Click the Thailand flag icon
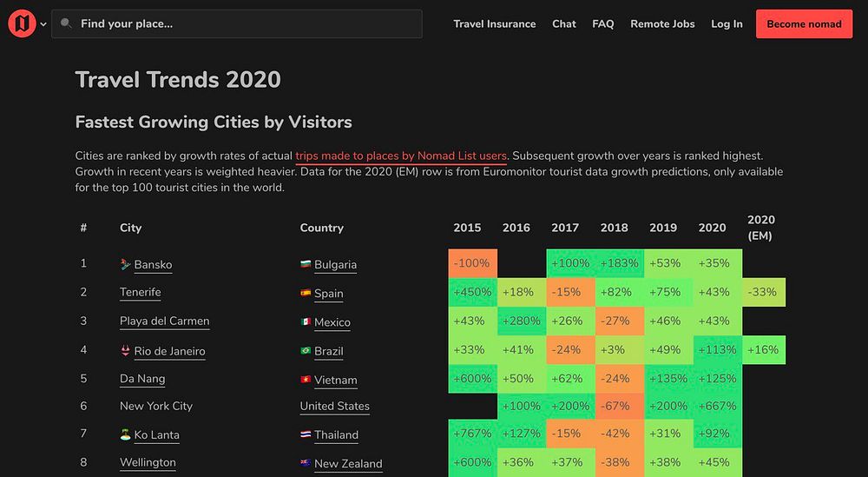This screenshot has height=477, width=868. coord(306,434)
